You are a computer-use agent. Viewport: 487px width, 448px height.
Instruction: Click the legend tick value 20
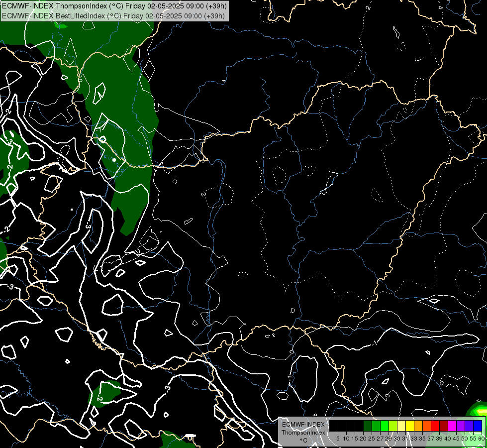[x=364, y=439]
